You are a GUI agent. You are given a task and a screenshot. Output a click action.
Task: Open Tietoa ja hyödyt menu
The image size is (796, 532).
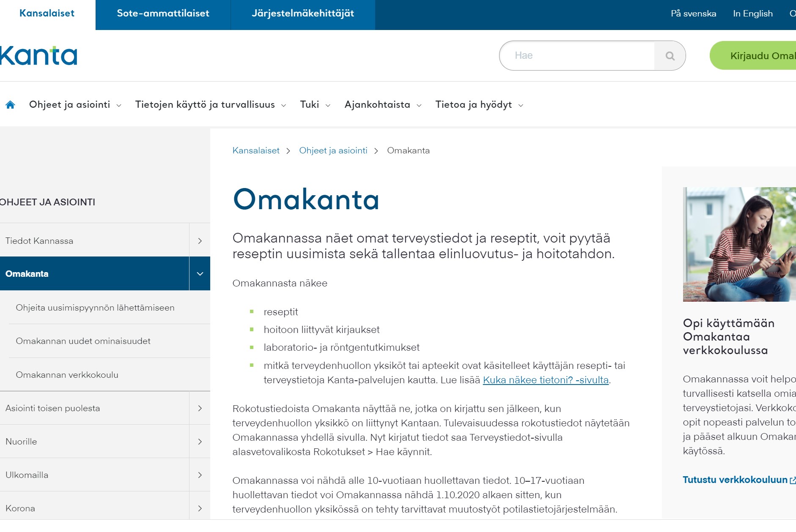pyautogui.click(x=474, y=105)
